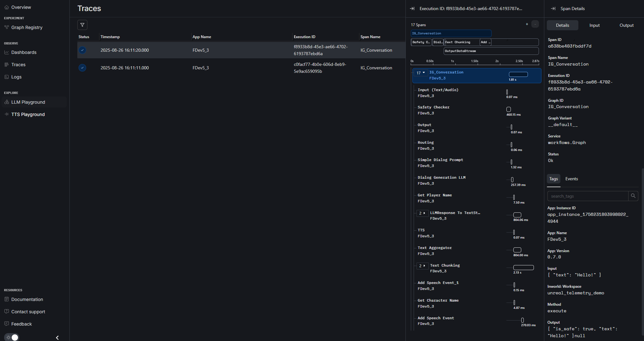Toggle status check of 16:11:20 trace
644x341 pixels.
(82, 50)
